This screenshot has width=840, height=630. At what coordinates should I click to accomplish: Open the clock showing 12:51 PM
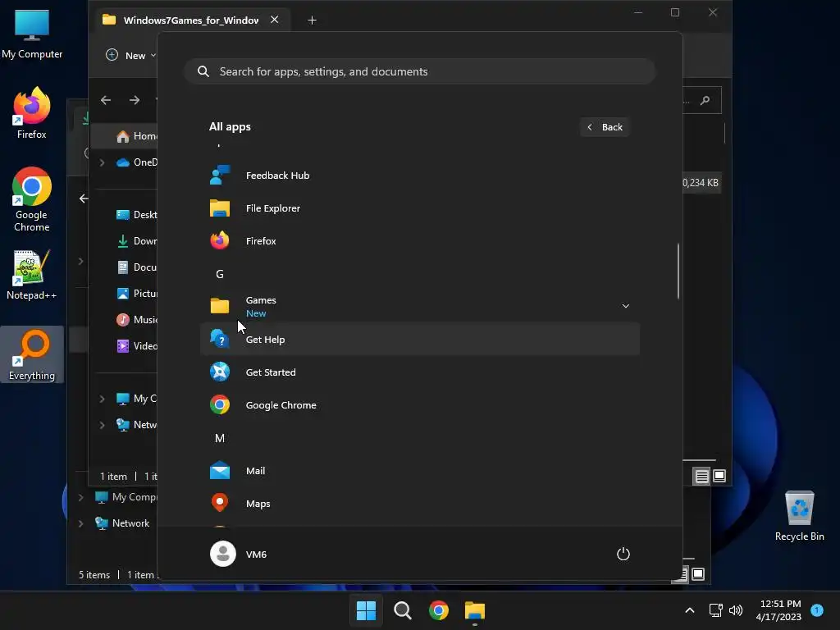click(779, 610)
